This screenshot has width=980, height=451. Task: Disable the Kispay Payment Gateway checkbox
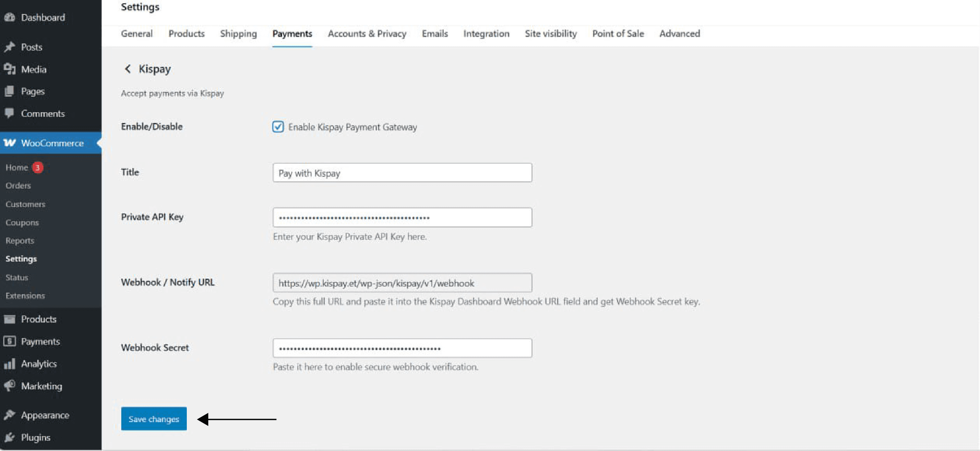(x=278, y=127)
